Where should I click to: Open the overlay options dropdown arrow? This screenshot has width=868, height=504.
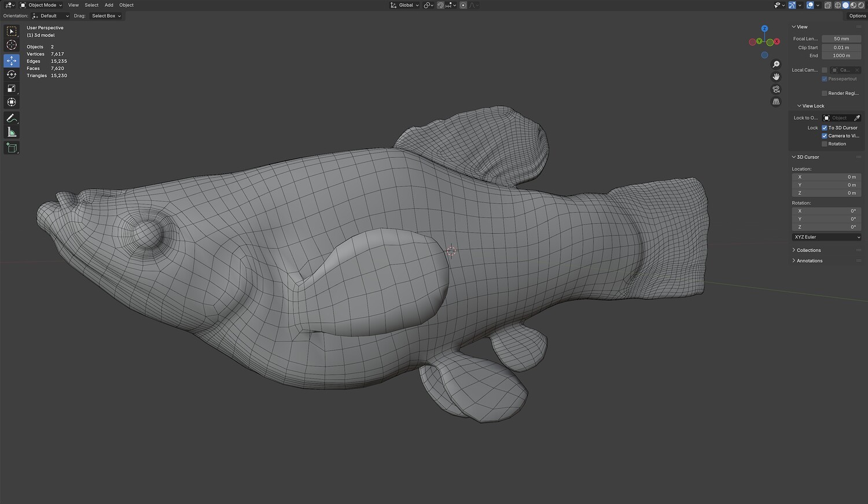tap(817, 5)
